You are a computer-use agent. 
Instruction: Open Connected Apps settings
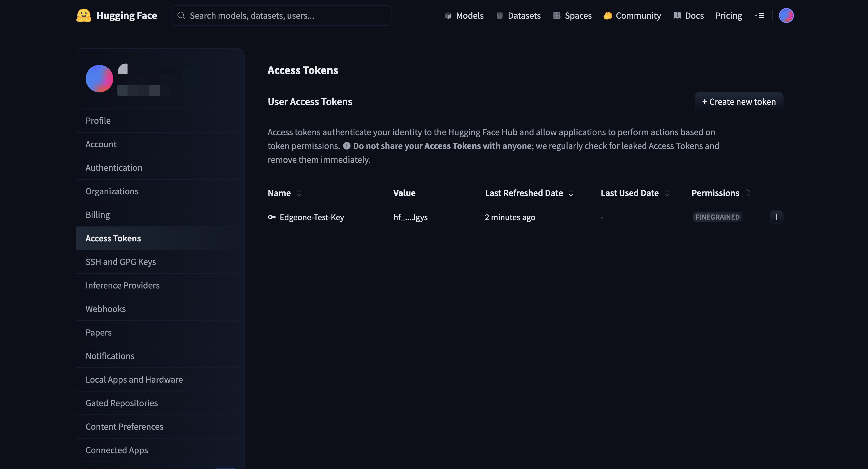[160, 450]
